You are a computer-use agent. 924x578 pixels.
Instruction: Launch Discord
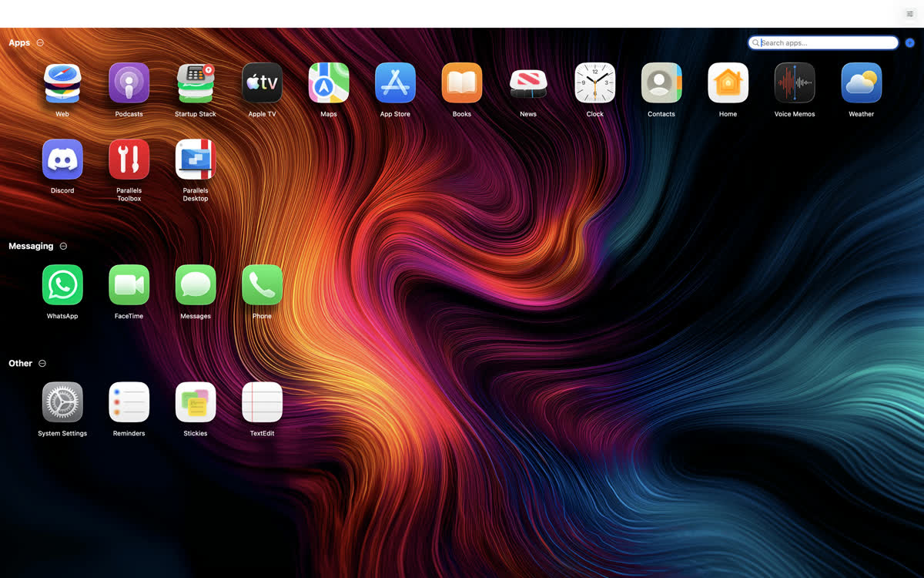click(x=62, y=160)
